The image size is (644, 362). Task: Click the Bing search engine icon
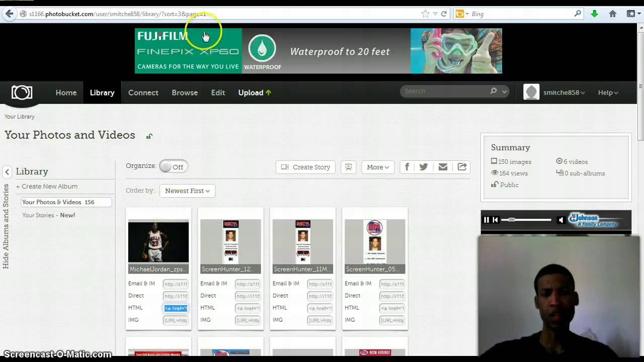tap(459, 14)
